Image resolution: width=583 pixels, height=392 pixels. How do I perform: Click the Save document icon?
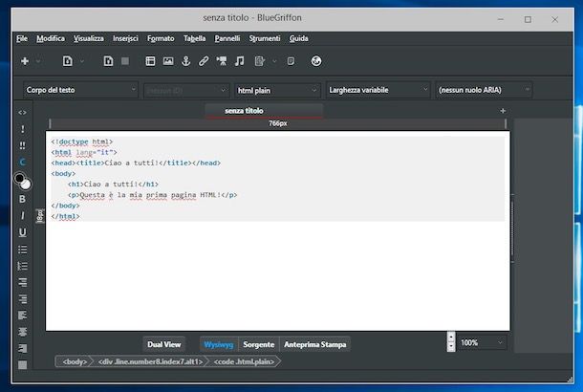tap(108, 61)
